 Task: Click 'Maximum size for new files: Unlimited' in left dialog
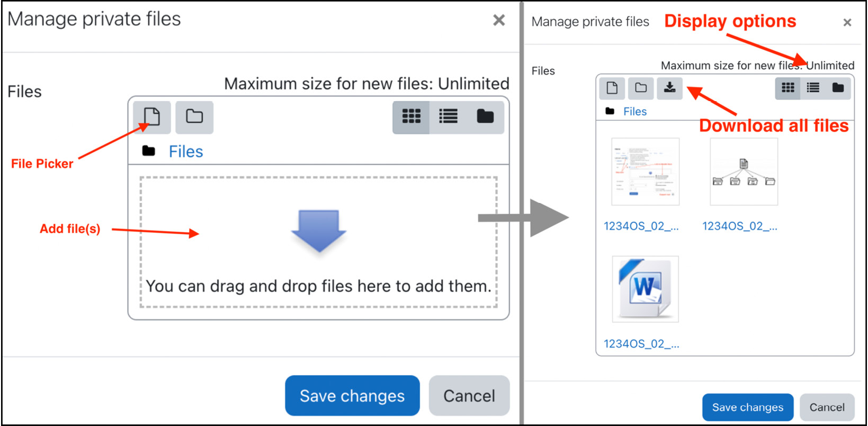(366, 84)
